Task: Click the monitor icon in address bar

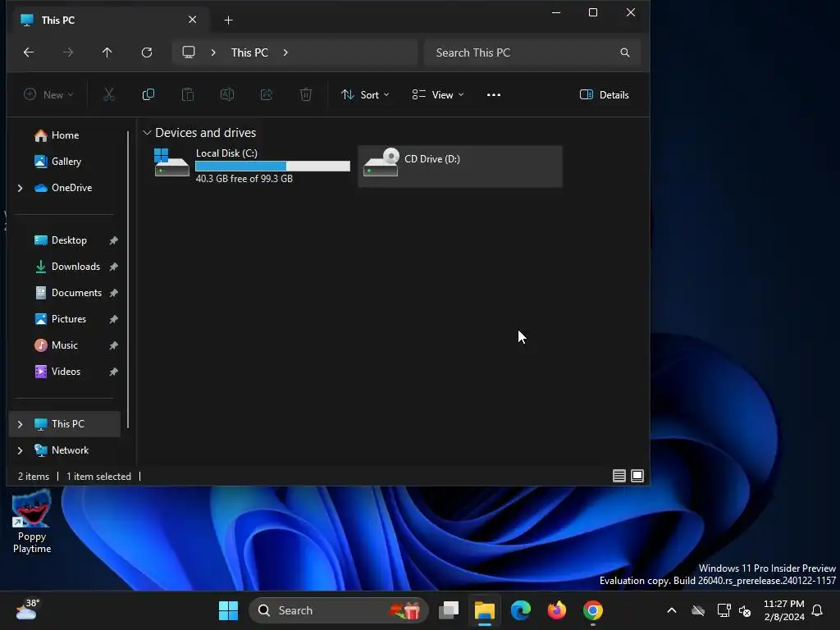Action: [x=189, y=52]
